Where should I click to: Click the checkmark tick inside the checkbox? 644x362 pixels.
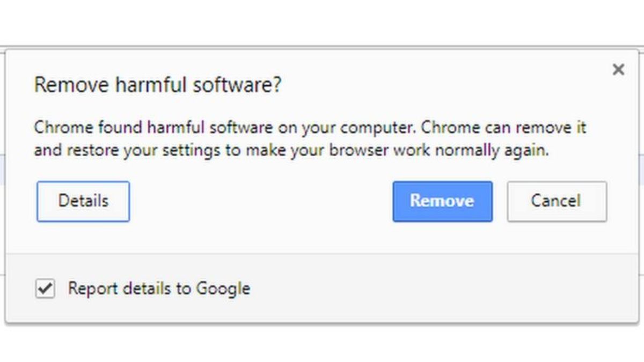click(45, 289)
